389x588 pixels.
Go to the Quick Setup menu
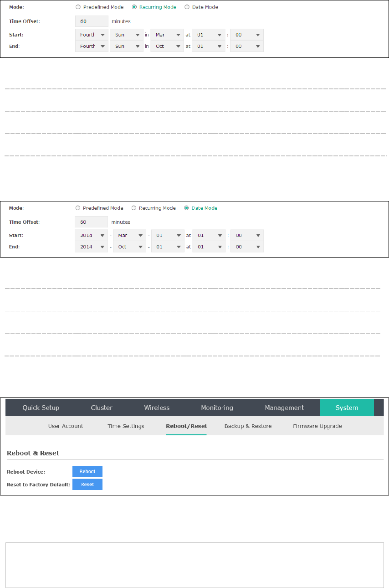pyautogui.click(x=41, y=407)
